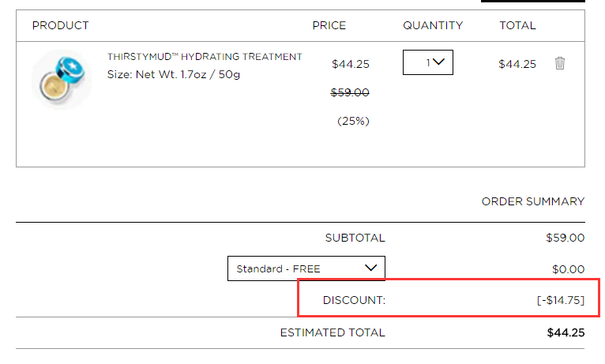Click the subtotal amount $59.00

[x=566, y=238]
